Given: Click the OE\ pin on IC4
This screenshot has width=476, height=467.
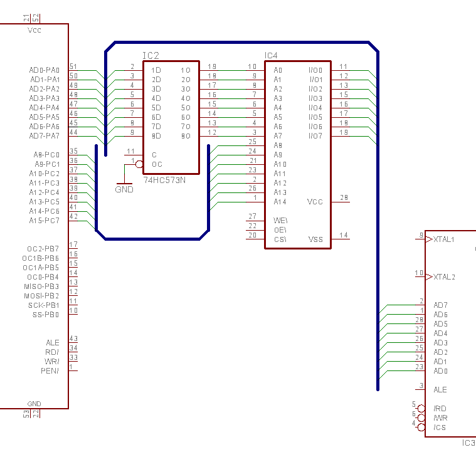Looking at the screenshot, I should pyautogui.click(x=280, y=230).
